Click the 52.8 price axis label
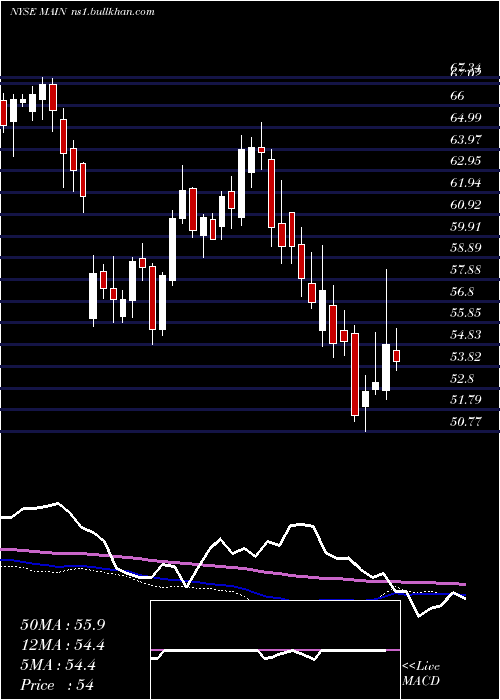 pos(462,379)
